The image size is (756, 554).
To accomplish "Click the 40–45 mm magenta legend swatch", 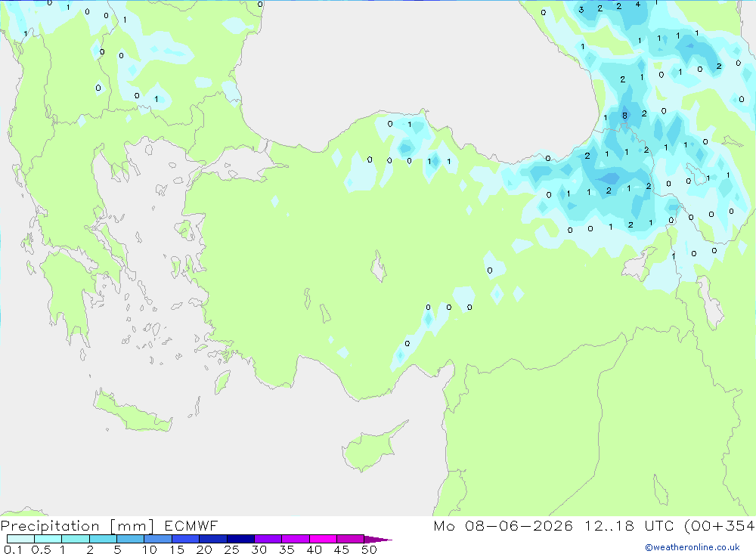I will pyautogui.click(x=323, y=539).
